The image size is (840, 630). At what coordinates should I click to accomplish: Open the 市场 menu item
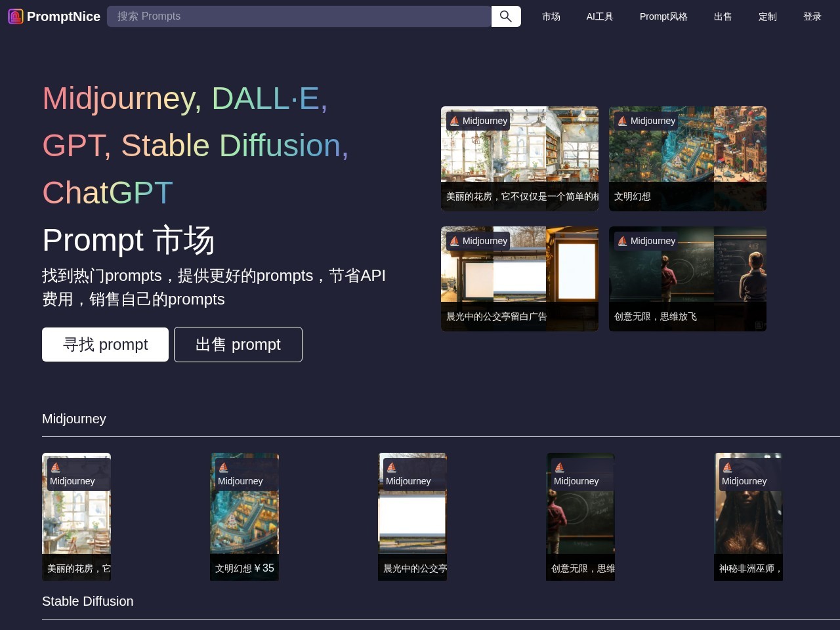551,16
